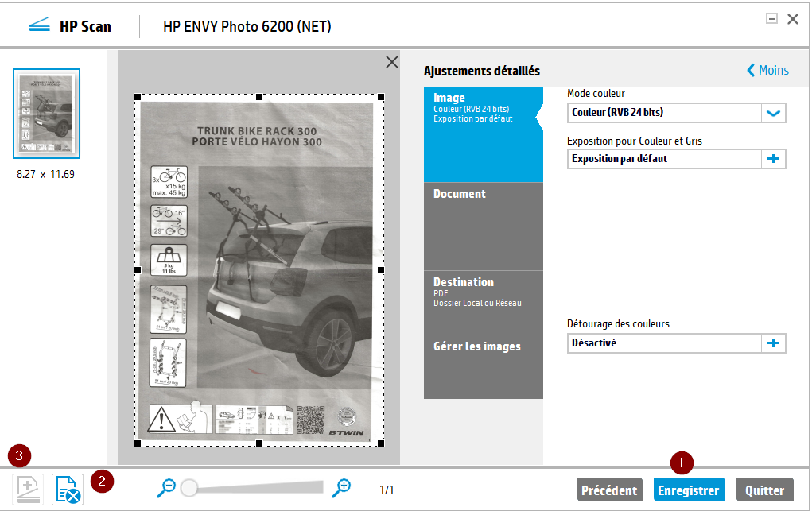Click the zoom slider handle
This screenshot has width=812, height=511.
pos(189,488)
